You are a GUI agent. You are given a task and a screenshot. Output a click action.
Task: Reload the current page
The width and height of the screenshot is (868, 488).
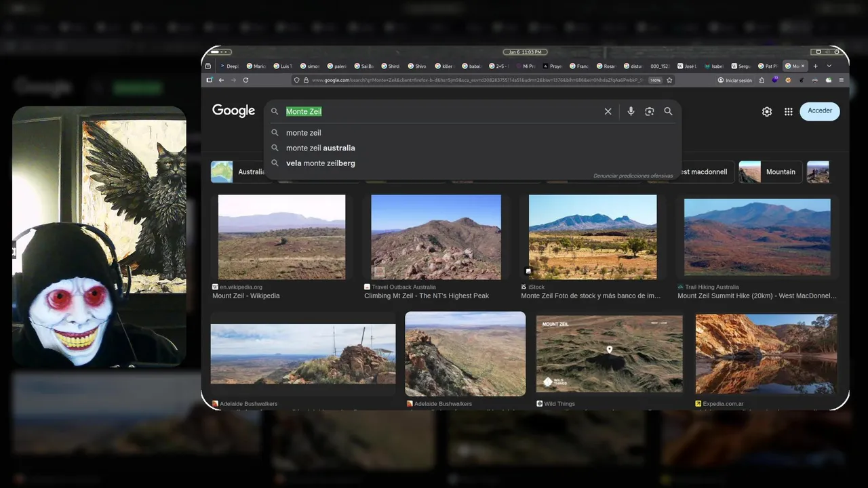point(245,80)
